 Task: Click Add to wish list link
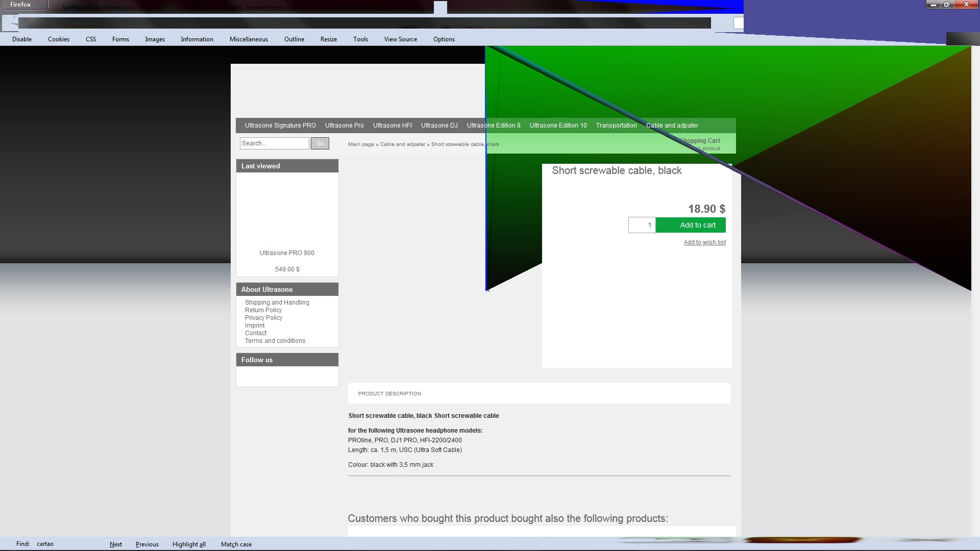[705, 242]
